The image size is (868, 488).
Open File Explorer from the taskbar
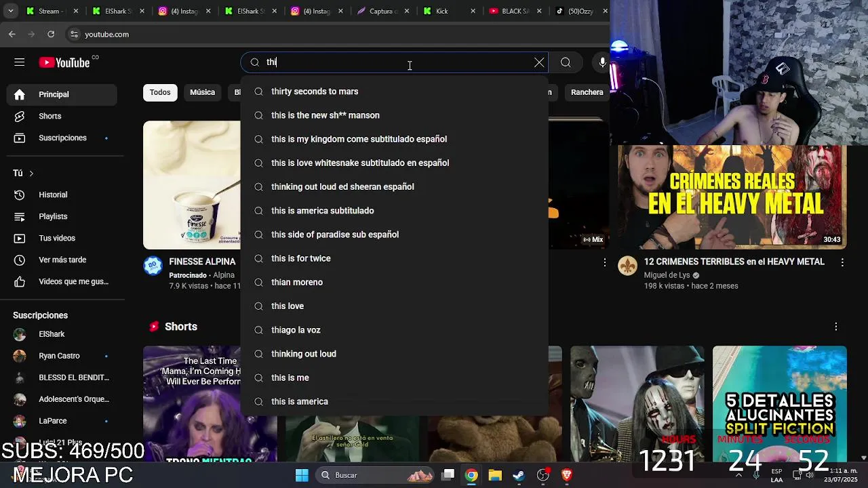click(495, 475)
